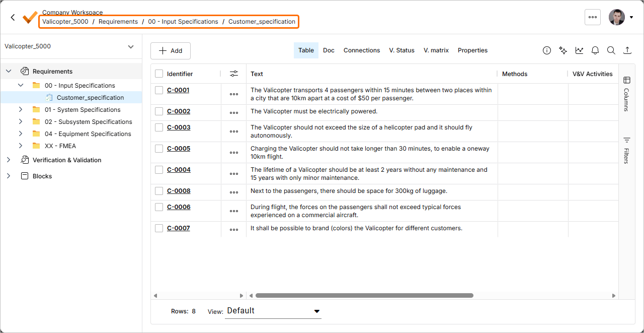This screenshot has height=333, width=644.
Task: Click the search magnifier icon
Action: tap(611, 50)
